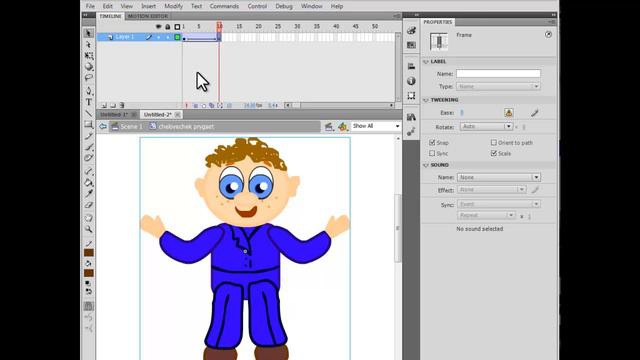
Task: Toggle Layer 1 outline color square
Action: pos(177,37)
